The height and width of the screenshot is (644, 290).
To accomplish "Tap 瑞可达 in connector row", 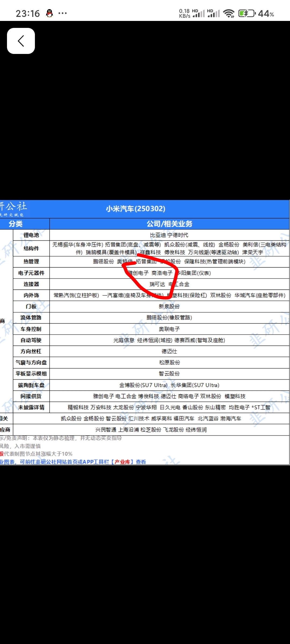I will click(x=157, y=284).
